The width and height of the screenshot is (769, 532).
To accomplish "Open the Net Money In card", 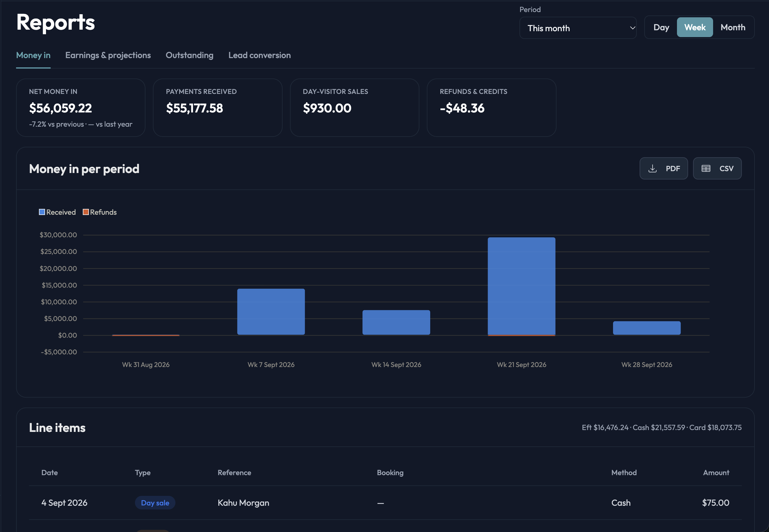I will pyautogui.click(x=81, y=108).
